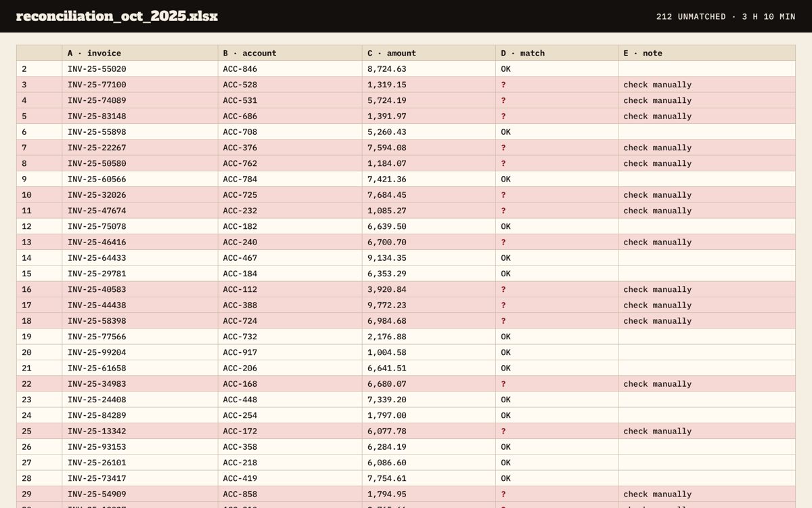Click invoice cell INV-25-75078
Image resolution: width=812 pixels, height=508 pixels.
[140, 226]
